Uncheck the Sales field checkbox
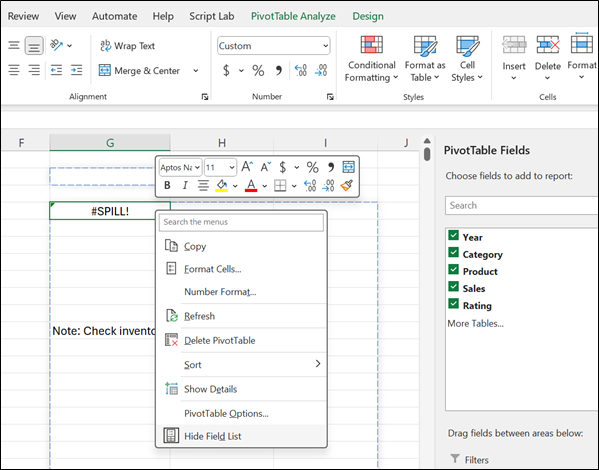Image resolution: width=599 pixels, height=470 pixels. [453, 286]
